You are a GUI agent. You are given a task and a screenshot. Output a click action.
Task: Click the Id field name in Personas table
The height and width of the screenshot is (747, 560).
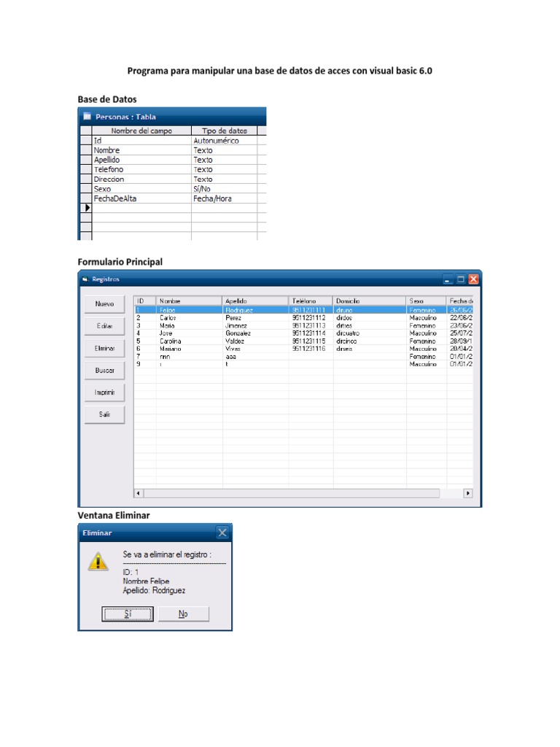click(141, 141)
